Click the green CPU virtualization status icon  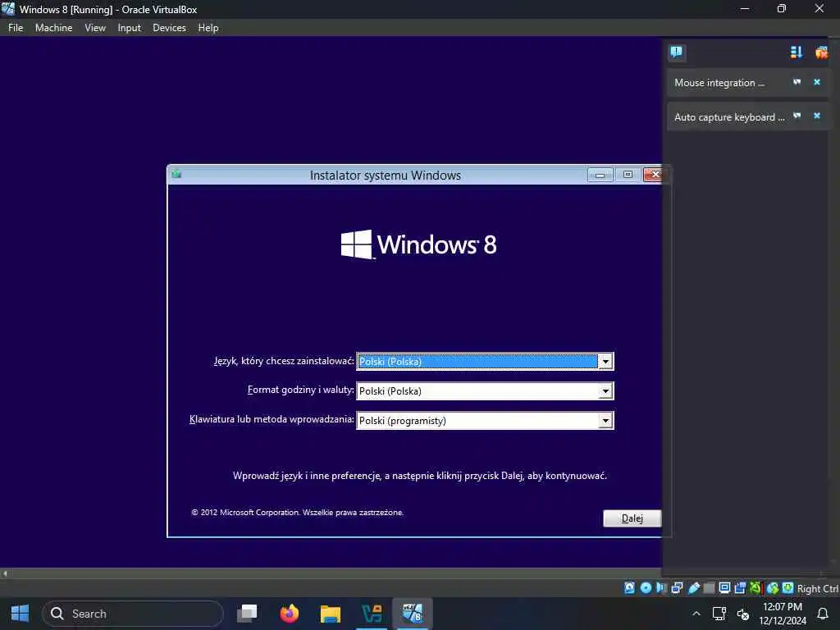coord(756,587)
